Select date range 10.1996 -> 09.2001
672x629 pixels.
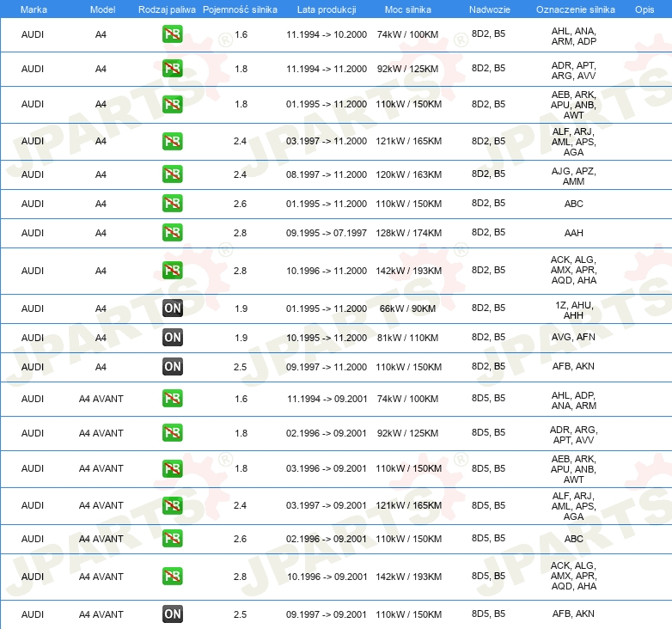point(327,577)
